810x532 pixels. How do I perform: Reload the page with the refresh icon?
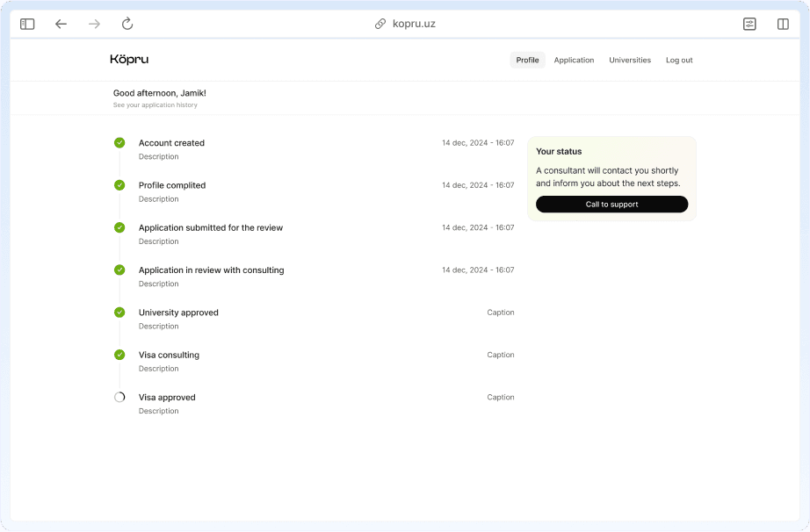click(127, 24)
